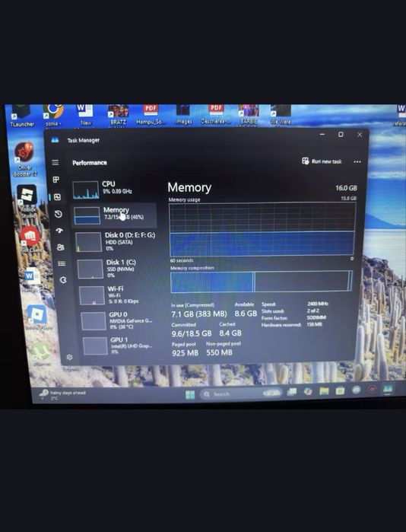Screen dimensions: 406x532
Task: Click the Memory composition bar
Action: pyautogui.click(x=262, y=282)
